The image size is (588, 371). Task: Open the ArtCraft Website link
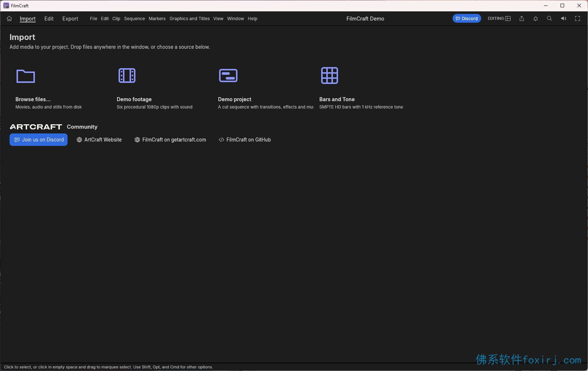tap(99, 140)
